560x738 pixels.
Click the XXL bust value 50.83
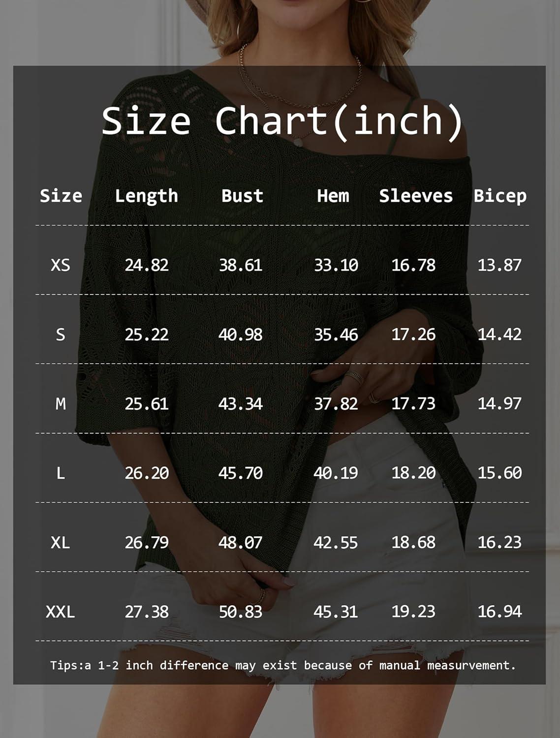coord(240,612)
